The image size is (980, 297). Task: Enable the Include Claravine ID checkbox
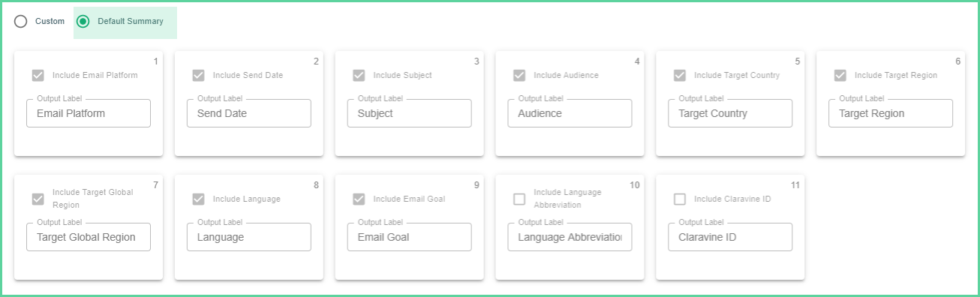click(x=680, y=199)
